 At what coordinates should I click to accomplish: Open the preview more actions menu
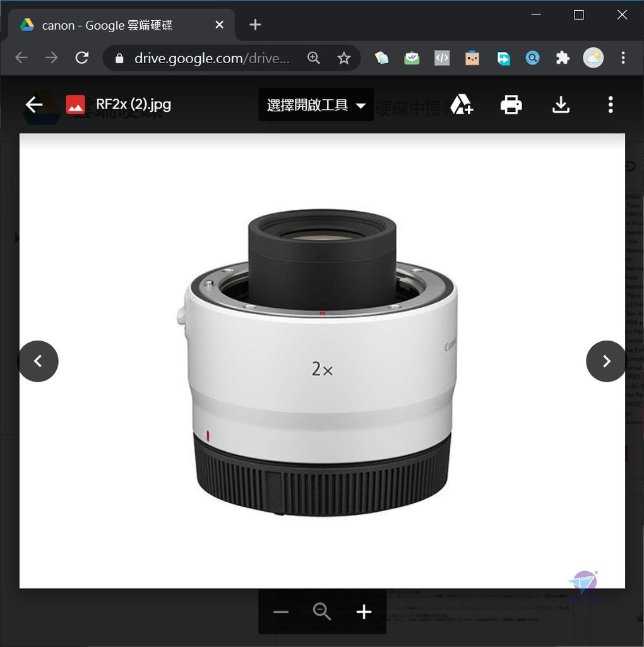pos(611,105)
